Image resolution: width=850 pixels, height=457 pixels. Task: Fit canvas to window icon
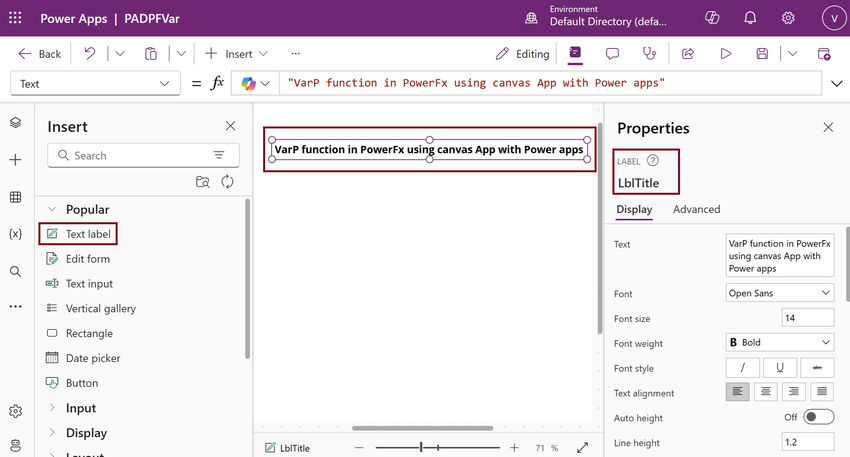pos(582,448)
